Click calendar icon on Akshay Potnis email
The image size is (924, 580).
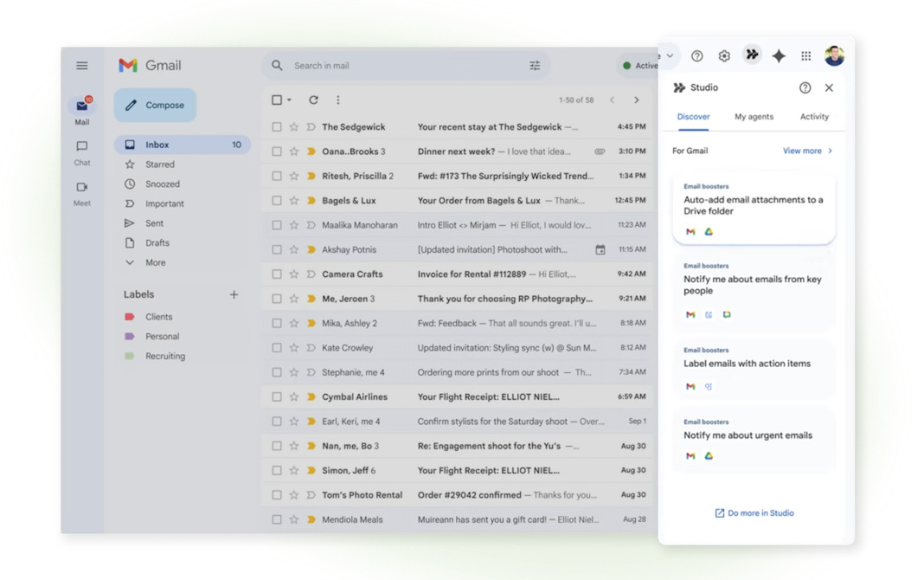click(600, 250)
